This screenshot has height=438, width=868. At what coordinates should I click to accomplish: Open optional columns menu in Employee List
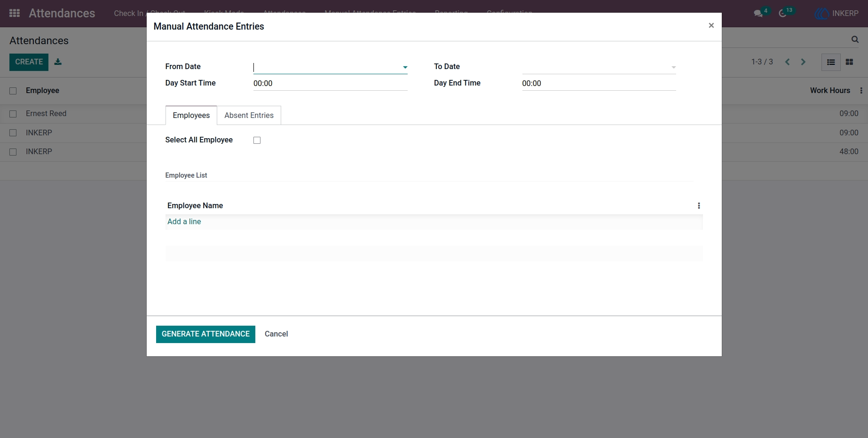[x=699, y=206]
